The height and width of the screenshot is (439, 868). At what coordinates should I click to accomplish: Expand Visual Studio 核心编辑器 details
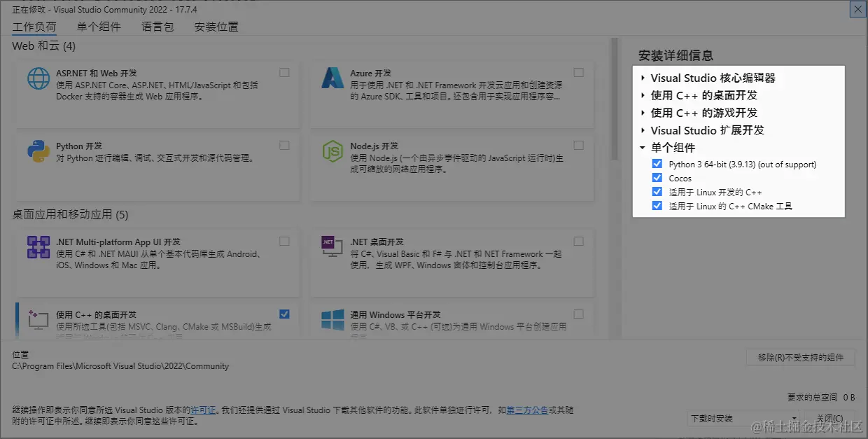[643, 78]
